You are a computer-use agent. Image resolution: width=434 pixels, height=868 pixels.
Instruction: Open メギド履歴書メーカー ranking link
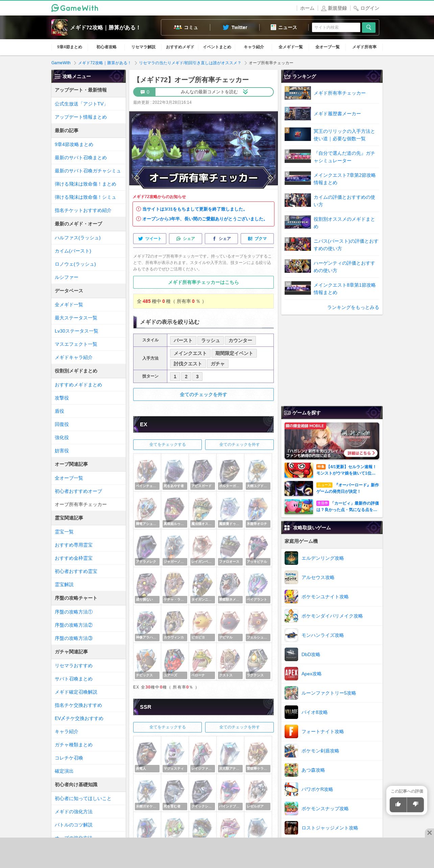337,114
